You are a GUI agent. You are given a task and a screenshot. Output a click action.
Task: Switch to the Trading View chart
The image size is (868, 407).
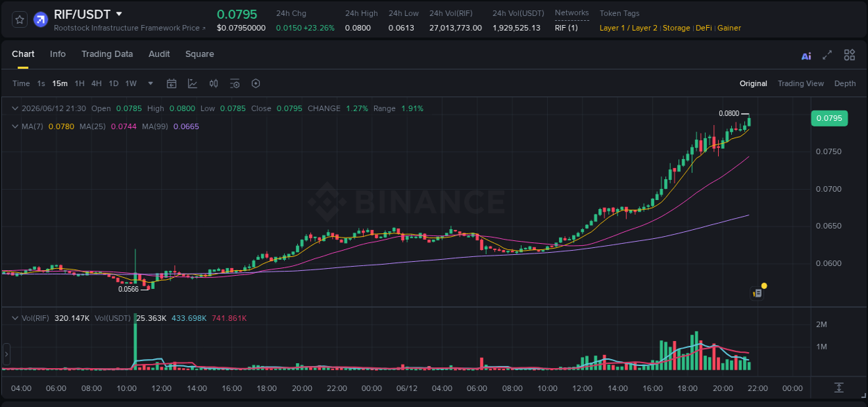(x=801, y=83)
